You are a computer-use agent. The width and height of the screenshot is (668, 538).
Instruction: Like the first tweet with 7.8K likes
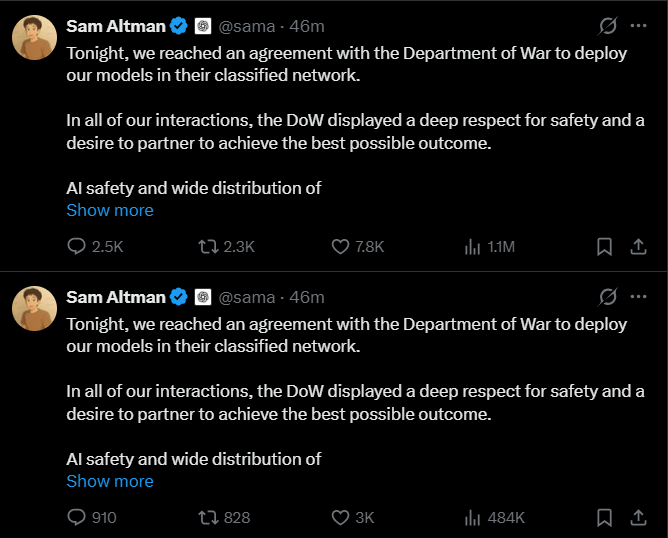point(340,246)
